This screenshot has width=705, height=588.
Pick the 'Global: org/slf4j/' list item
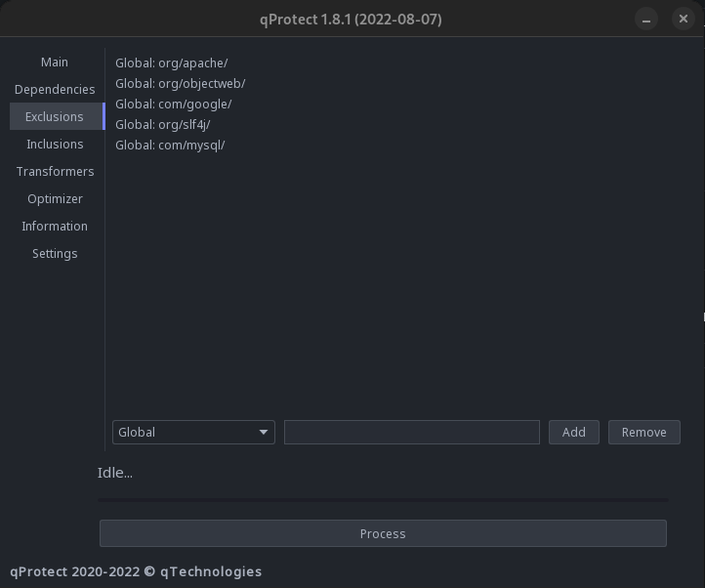click(x=163, y=124)
